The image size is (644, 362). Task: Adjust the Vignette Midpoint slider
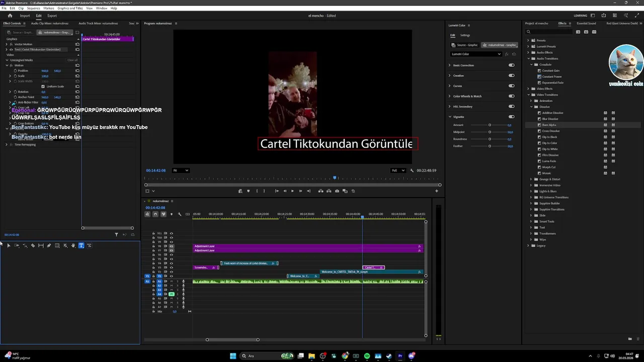490,132
